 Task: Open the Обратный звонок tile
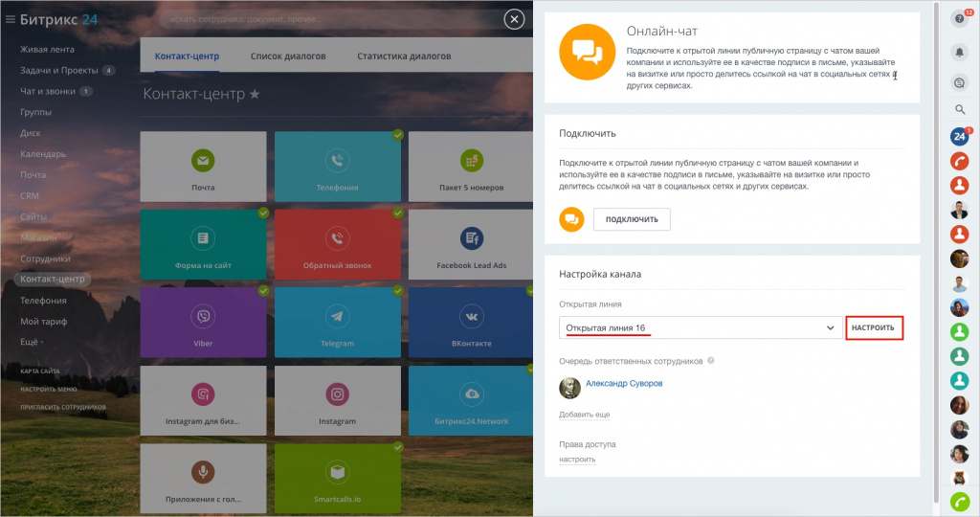tap(338, 244)
